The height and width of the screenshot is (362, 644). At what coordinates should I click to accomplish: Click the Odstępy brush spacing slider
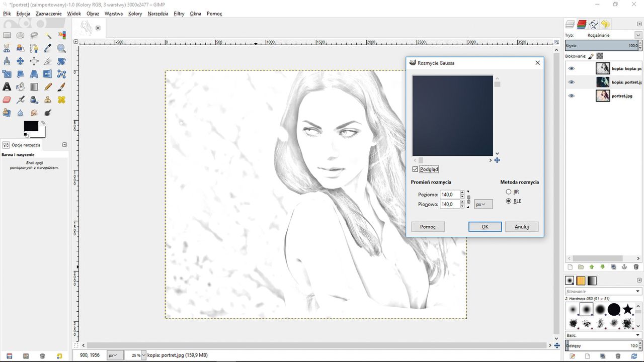(602, 345)
